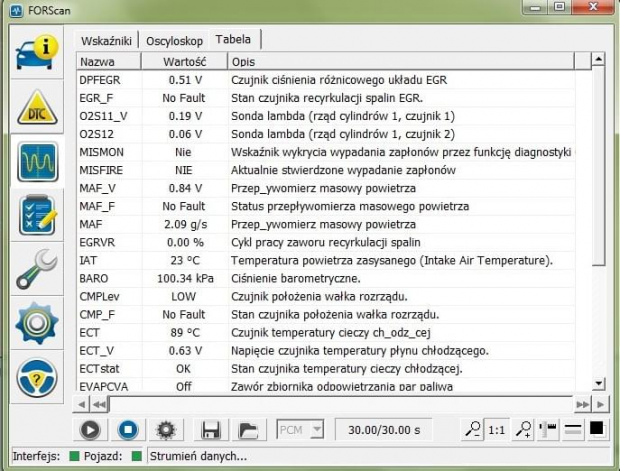620x471 pixels.
Task: Reset zoom to 1:1
Action: point(496,430)
